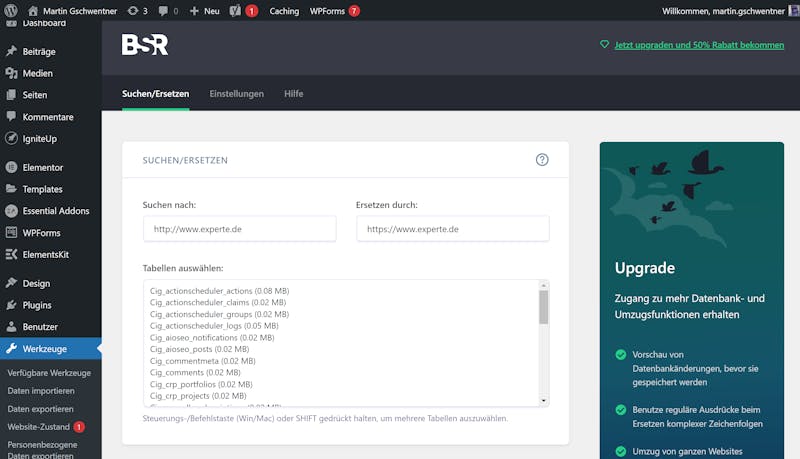Visit site via home icon
The width and height of the screenshot is (800, 459).
[33, 11]
